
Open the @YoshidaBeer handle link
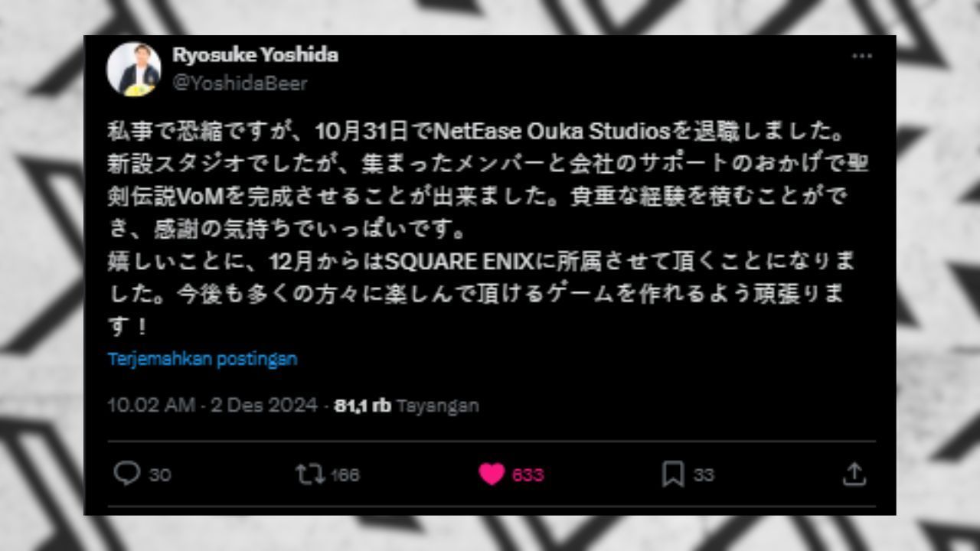240,83
